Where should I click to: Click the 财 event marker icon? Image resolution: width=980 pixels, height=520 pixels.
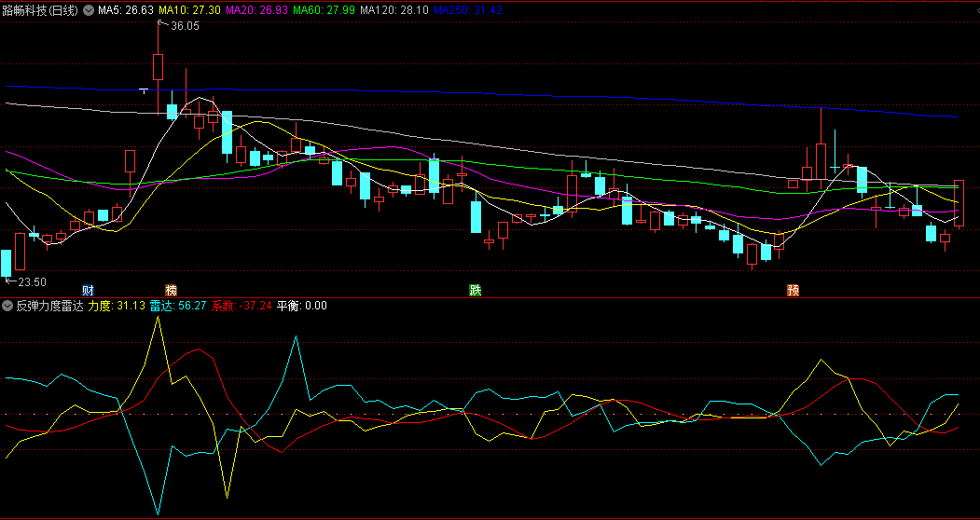coord(89,290)
